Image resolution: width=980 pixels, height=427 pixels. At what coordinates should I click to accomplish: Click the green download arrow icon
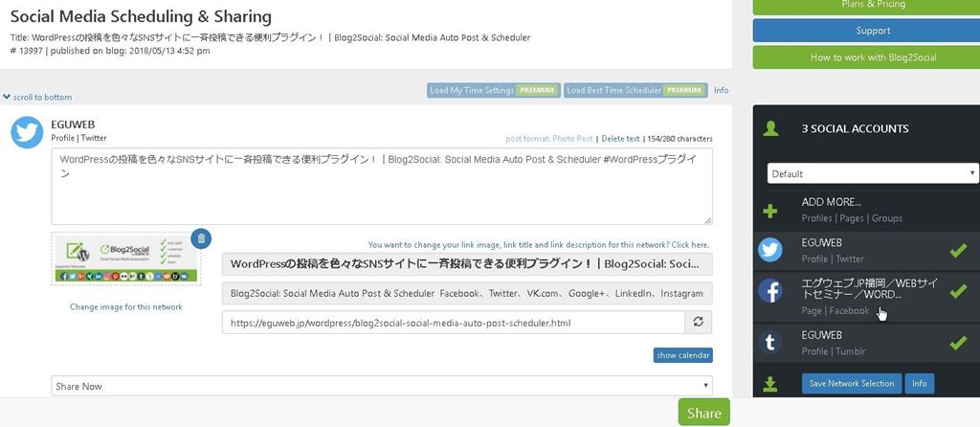(769, 384)
